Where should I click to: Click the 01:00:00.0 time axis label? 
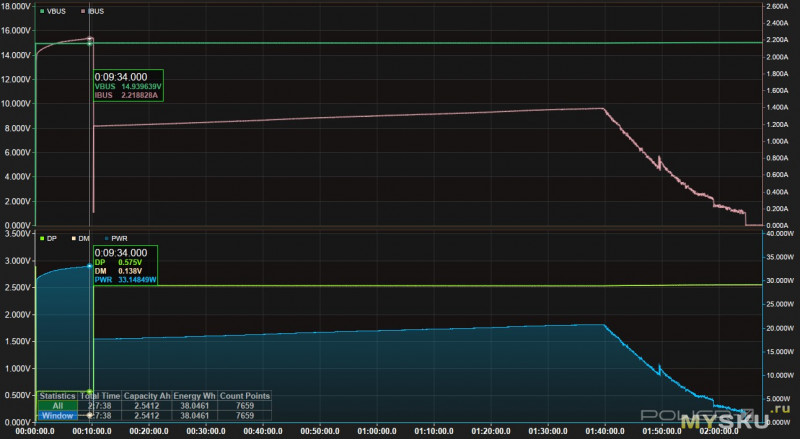tap(377, 431)
